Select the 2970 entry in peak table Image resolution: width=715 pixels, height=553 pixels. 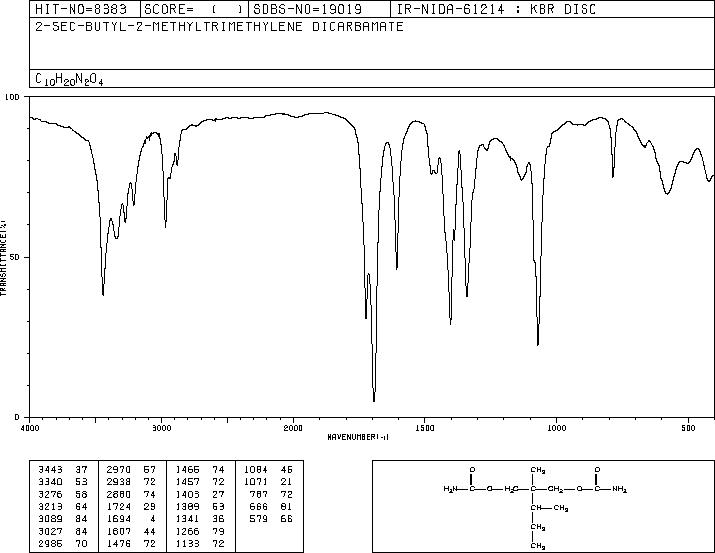click(x=119, y=469)
